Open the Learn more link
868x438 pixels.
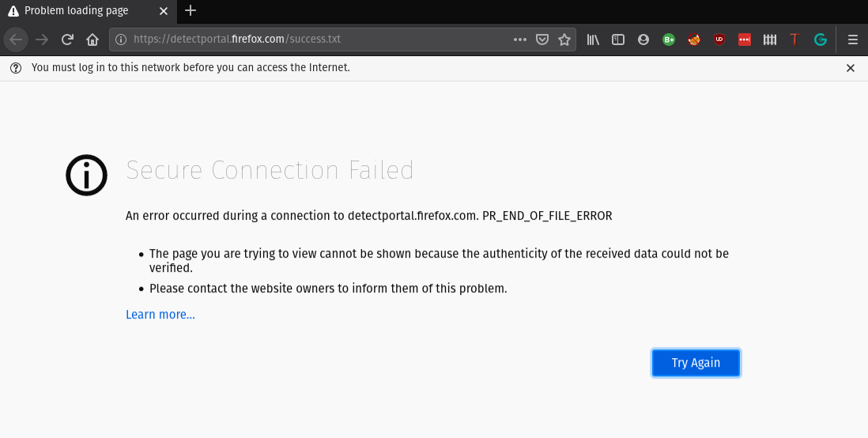pos(160,315)
